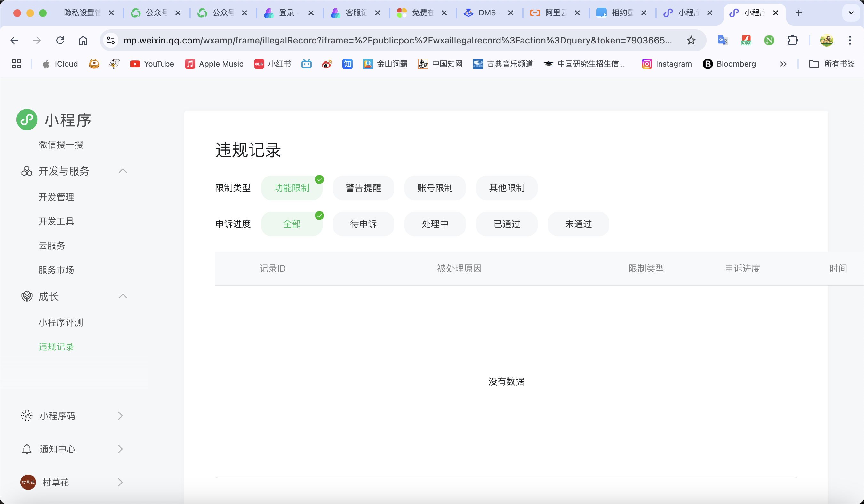Open 小程序评测 in the sidebar
864x504 pixels.
tap(61, 322)
